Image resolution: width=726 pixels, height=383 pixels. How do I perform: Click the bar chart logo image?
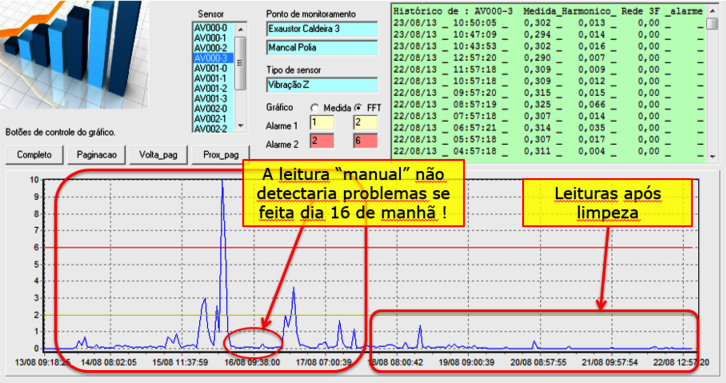(x=74, y=54)
